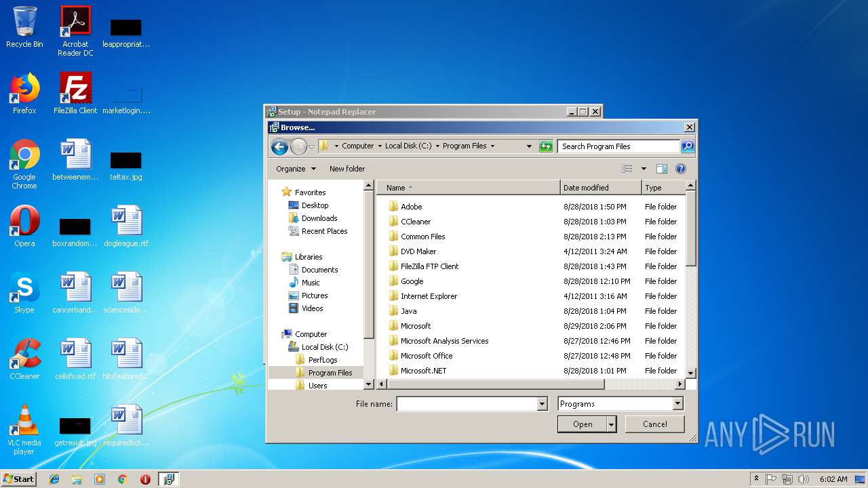The image size is (868, 488).
Task: Select the cellsfixed.rtf desktop file
Action: click(75, 359)
